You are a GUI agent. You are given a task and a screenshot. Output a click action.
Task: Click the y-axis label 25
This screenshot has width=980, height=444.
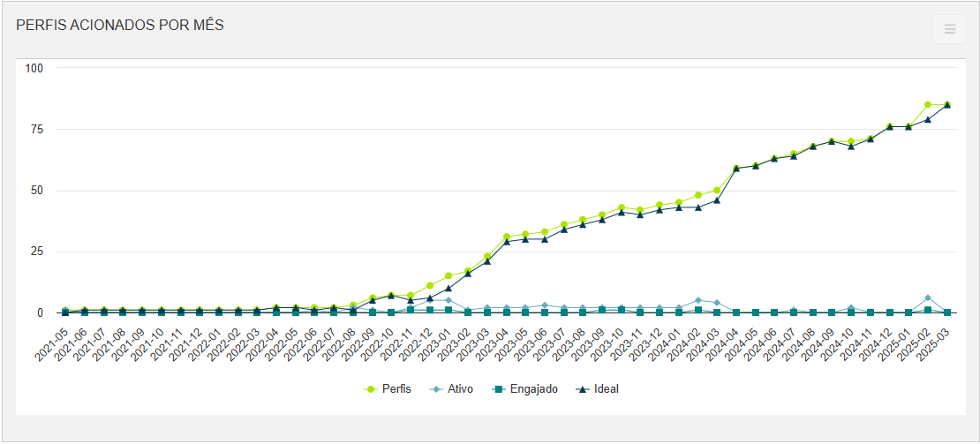(36, 252)
